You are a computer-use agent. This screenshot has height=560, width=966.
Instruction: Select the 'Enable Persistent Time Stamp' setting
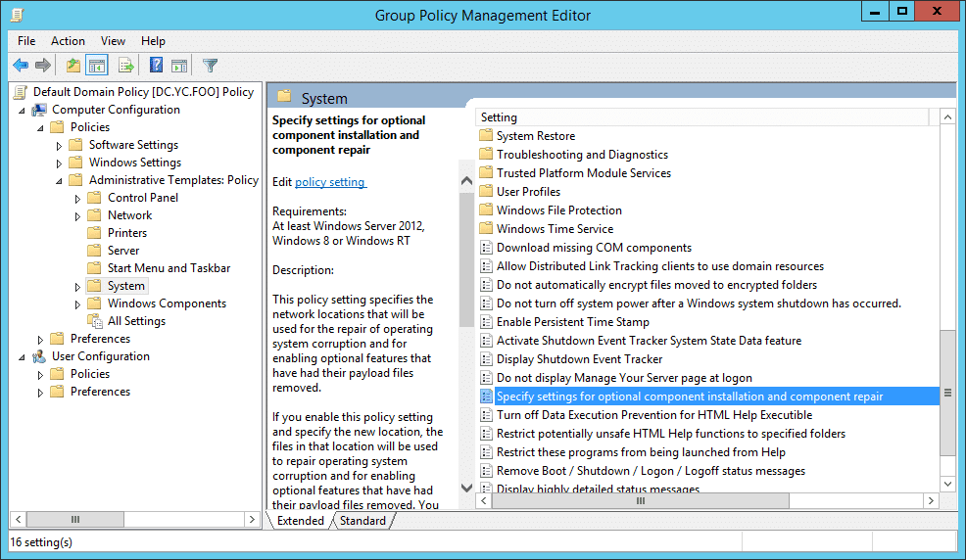(x=572, y=322)
